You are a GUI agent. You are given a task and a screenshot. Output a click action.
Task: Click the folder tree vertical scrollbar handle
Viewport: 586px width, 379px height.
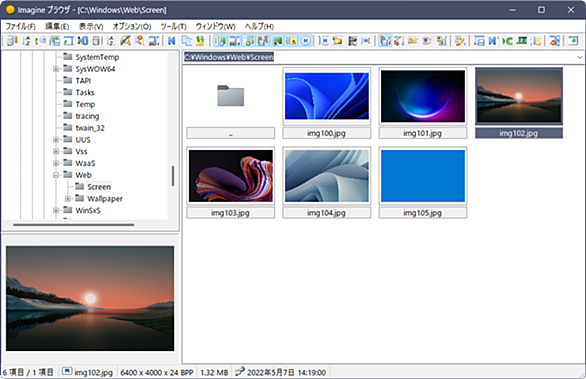[173, 176]
